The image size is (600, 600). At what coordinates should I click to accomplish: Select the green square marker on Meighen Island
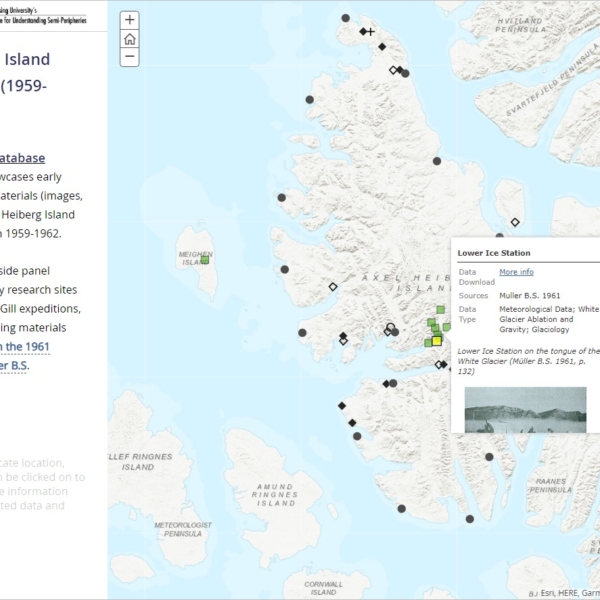point(204,260)
